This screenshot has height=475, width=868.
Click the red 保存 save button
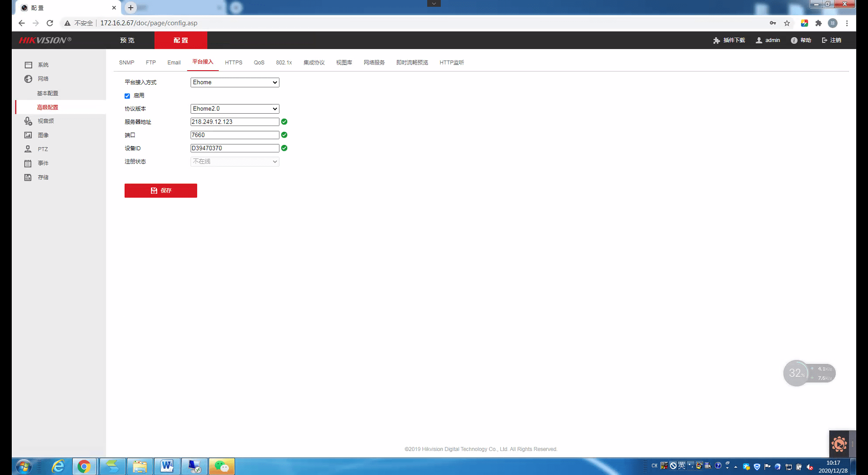161,191
